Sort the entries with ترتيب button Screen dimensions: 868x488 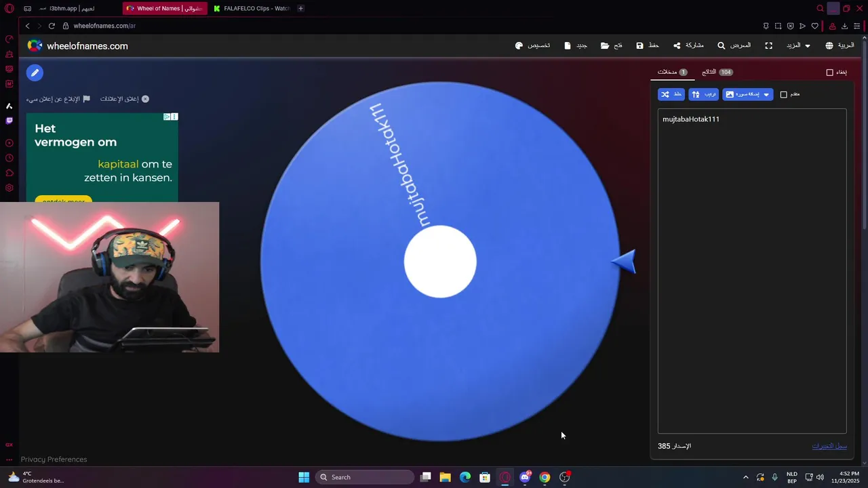(x=703, y=94)
